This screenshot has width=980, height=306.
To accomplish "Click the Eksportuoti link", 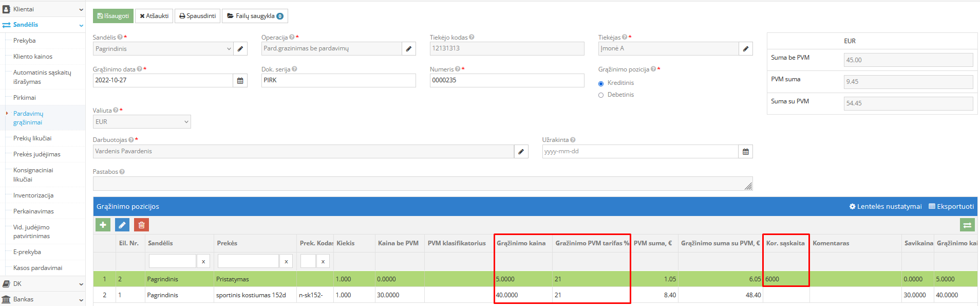I will tap(951, 206).
